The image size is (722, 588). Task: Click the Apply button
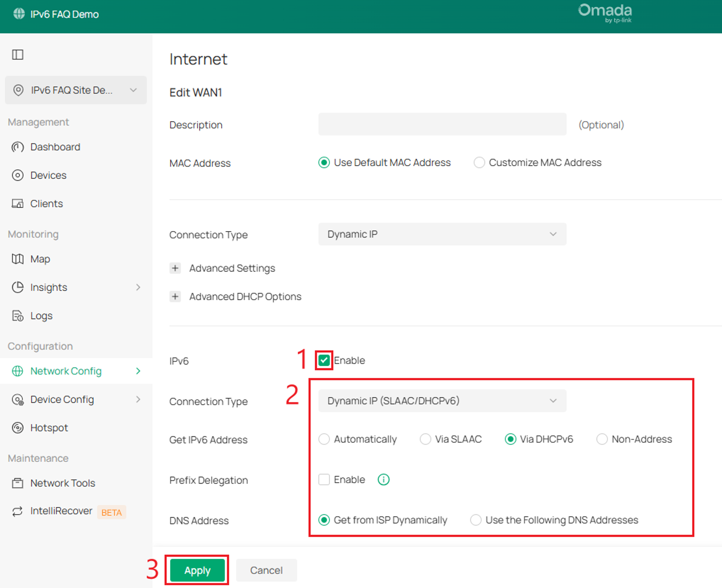pos(197,570)
